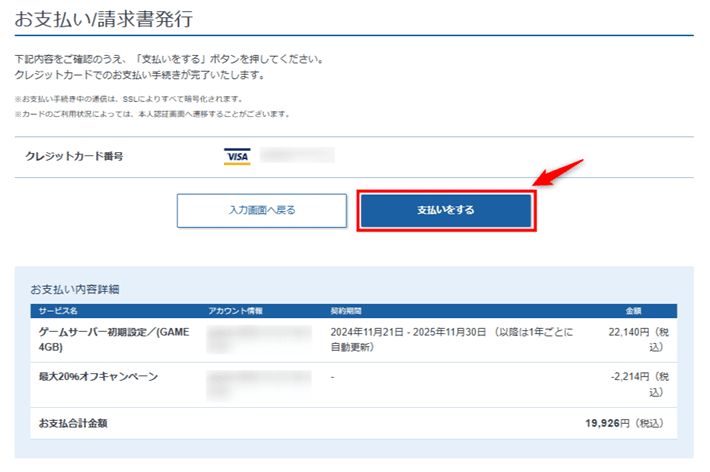Click the SSL encryption notice text

tap(130, 99)
